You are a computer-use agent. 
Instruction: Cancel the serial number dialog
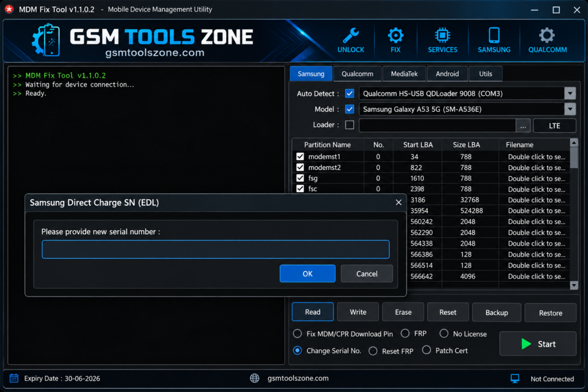coord(367,274)
